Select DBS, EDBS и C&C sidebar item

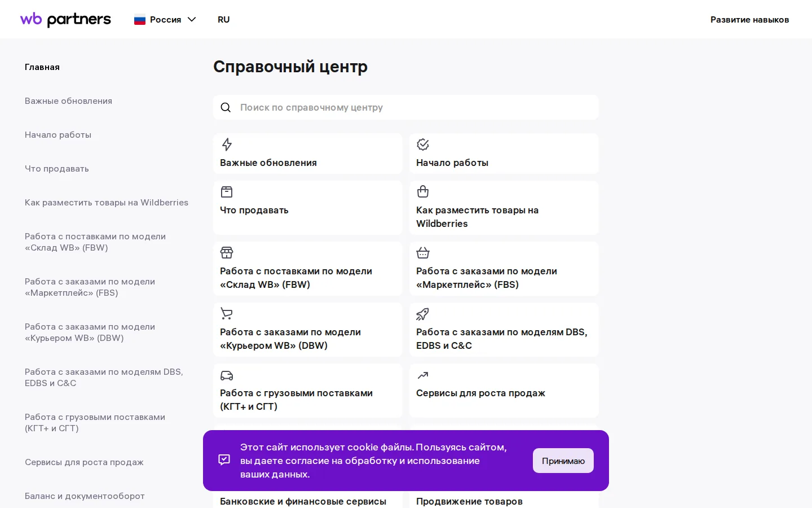click(104, 378)
